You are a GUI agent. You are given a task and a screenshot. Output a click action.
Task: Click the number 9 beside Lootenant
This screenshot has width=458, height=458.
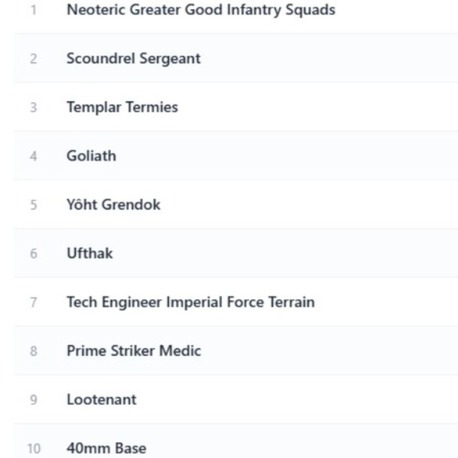click(x=34, y=400)
